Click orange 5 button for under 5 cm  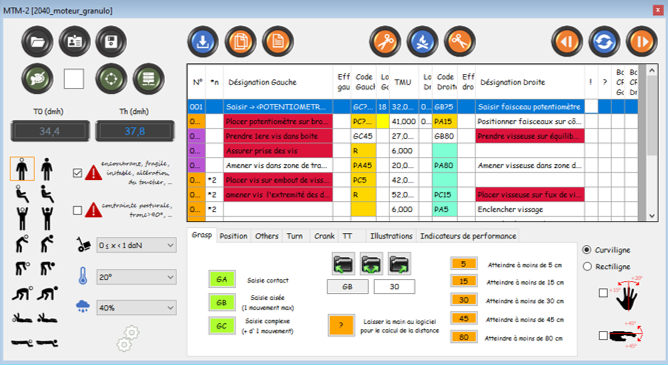coord(464,264)
